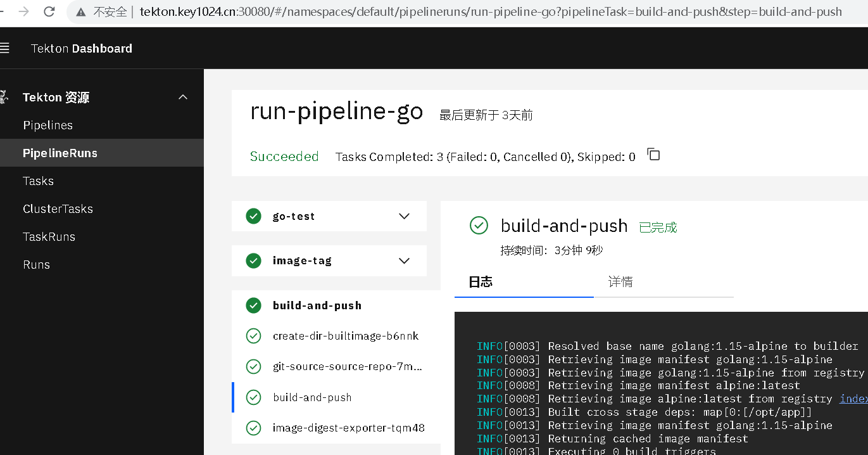Copy the pipeline run status message icon
Screen dimensions: 868x455
point(653,155)
